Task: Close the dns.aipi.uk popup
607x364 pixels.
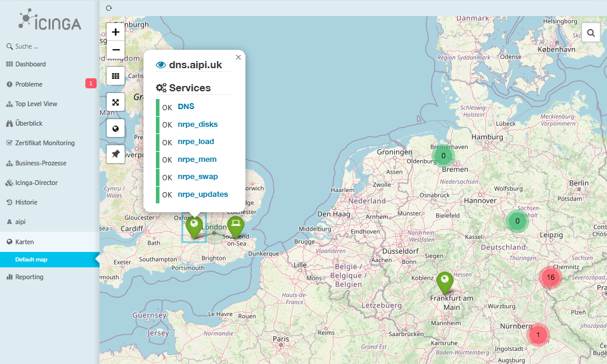Action: pyautogui.click(x=238, y=58)
